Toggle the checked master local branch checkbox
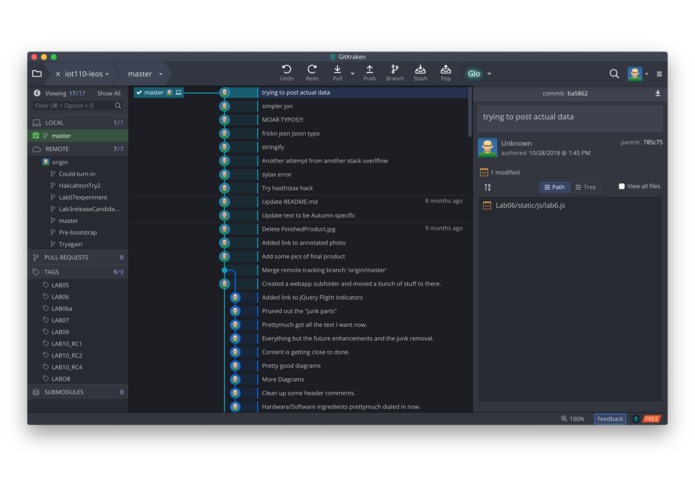This screenshot has height=494, width=695. (x=36, y=136)
